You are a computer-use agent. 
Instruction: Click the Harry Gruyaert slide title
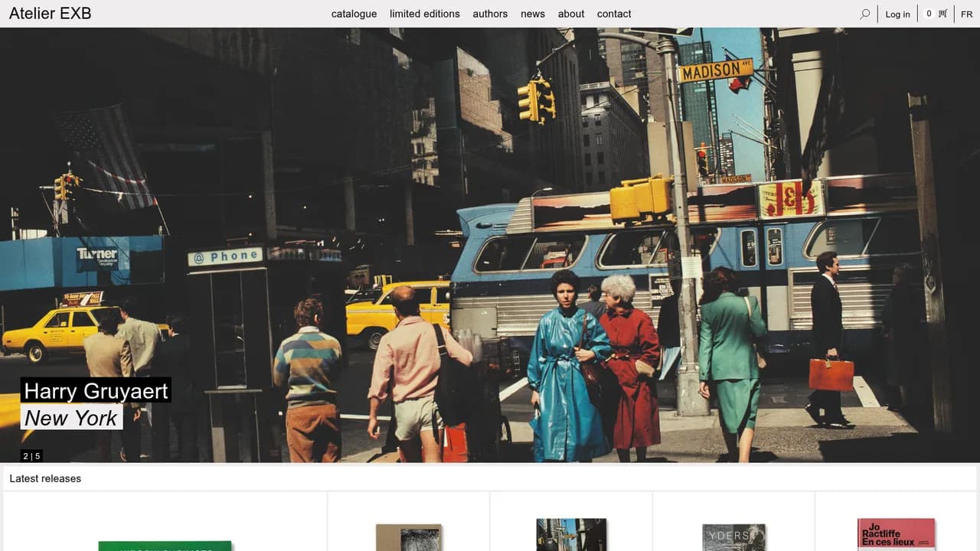(96, 390)
